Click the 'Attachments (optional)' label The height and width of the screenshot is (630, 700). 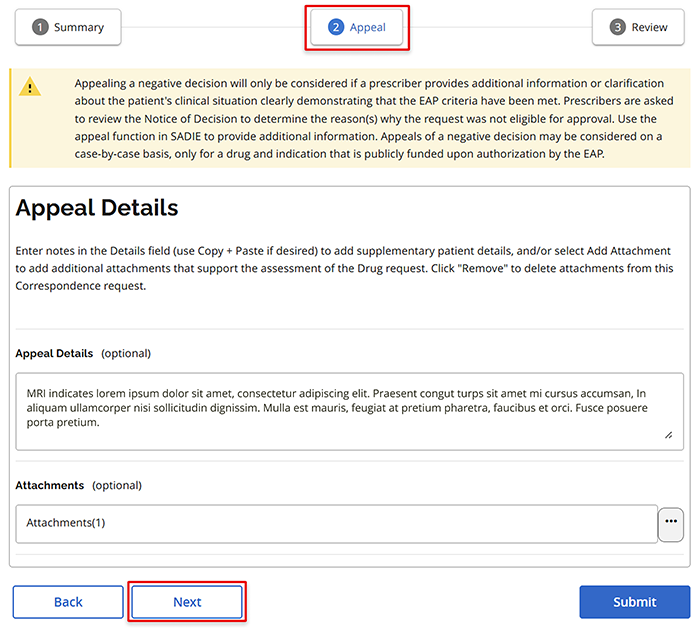click(x=79, y=485)
